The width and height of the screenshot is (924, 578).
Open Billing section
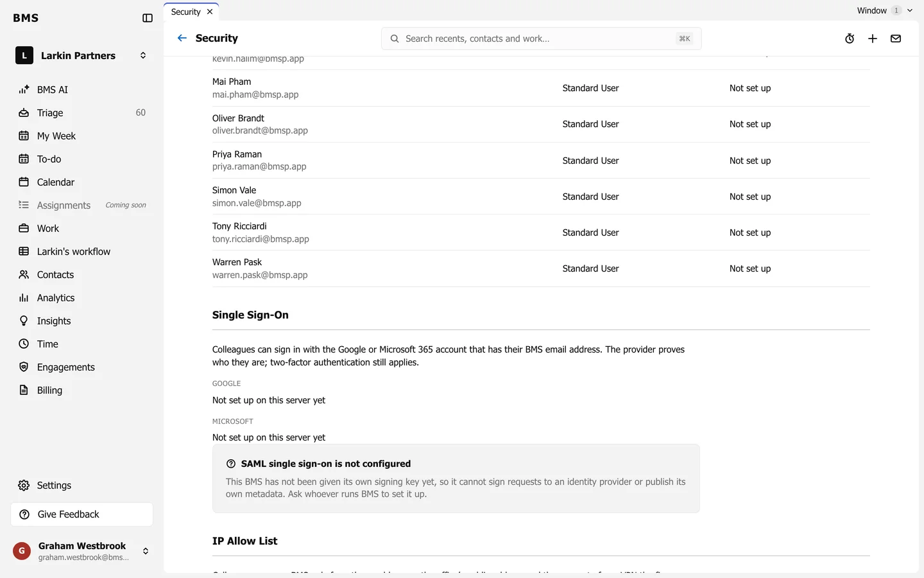pyautogui.click(x=82, y=390)
